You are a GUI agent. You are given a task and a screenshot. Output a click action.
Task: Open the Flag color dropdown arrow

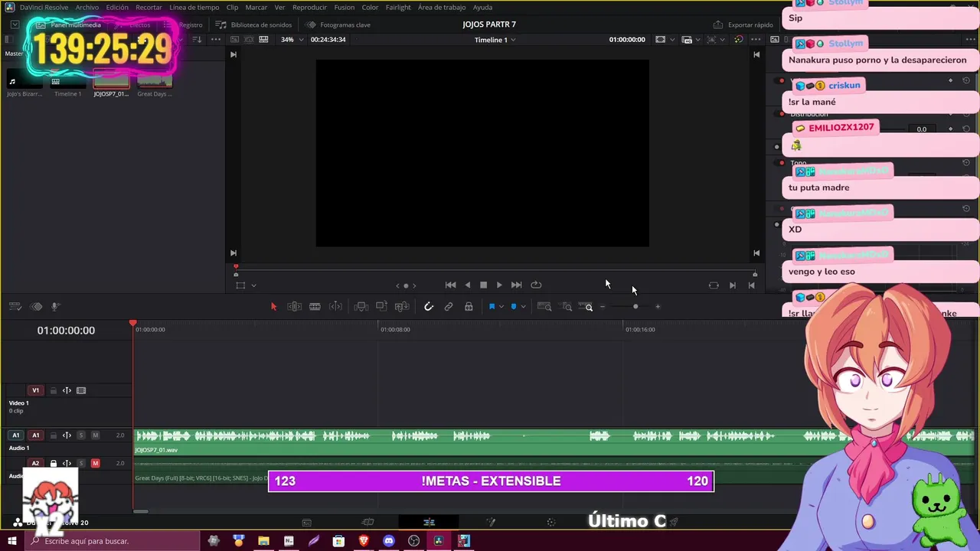pos(501,307)
